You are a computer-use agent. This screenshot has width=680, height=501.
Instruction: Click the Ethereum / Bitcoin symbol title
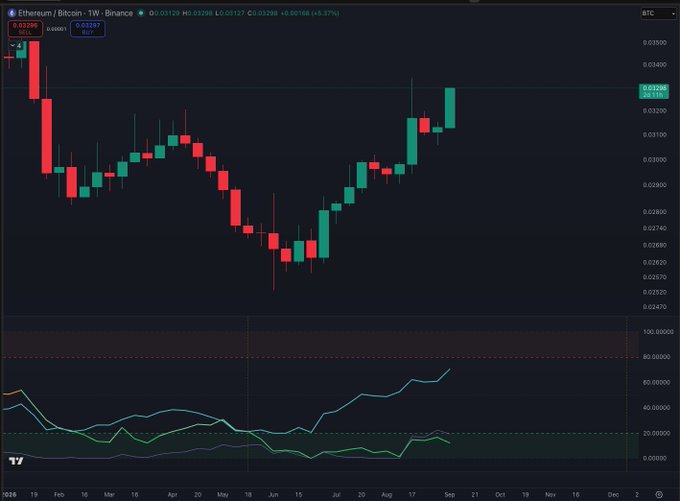pyautogui.click(x=75, y=13)
